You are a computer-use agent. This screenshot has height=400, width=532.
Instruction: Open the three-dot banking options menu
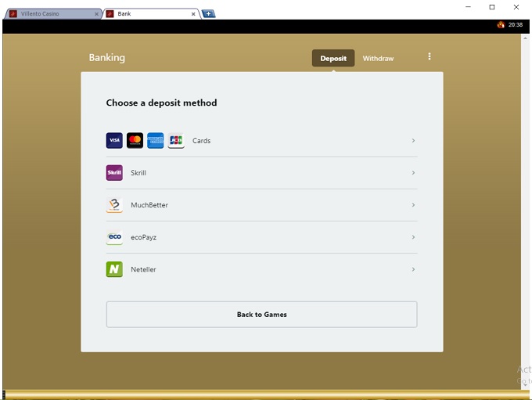tap(430, 57)
